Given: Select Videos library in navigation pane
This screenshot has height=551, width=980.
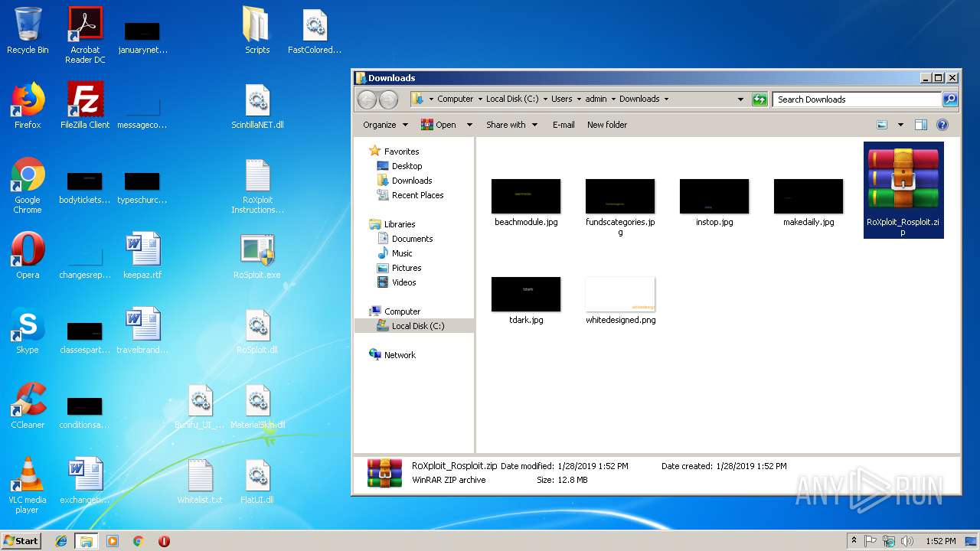Looking at the screenshot, I should [x=403, y=282].
